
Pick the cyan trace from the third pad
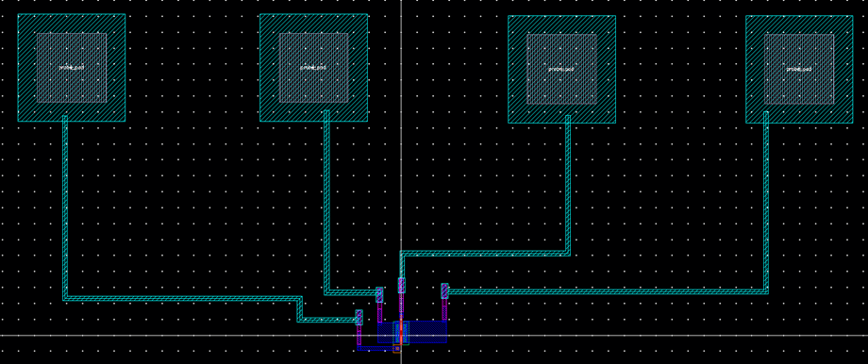point(568,186)
